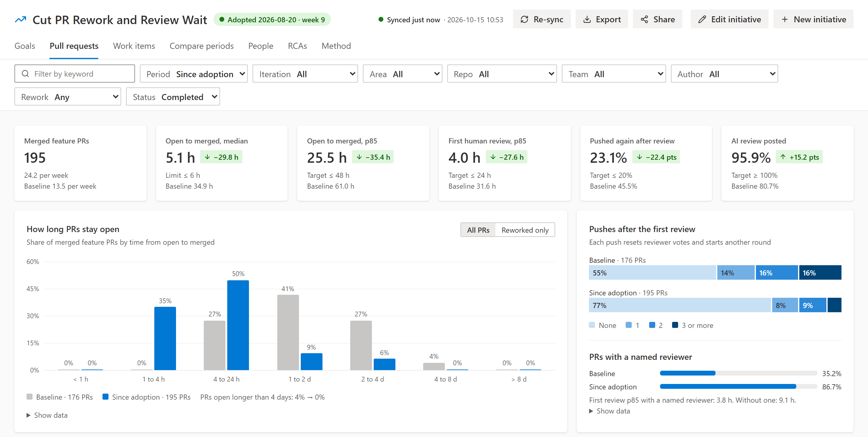Click the green Synced status dot
This screenshot has width=868, height=437.
pos(381,19)
